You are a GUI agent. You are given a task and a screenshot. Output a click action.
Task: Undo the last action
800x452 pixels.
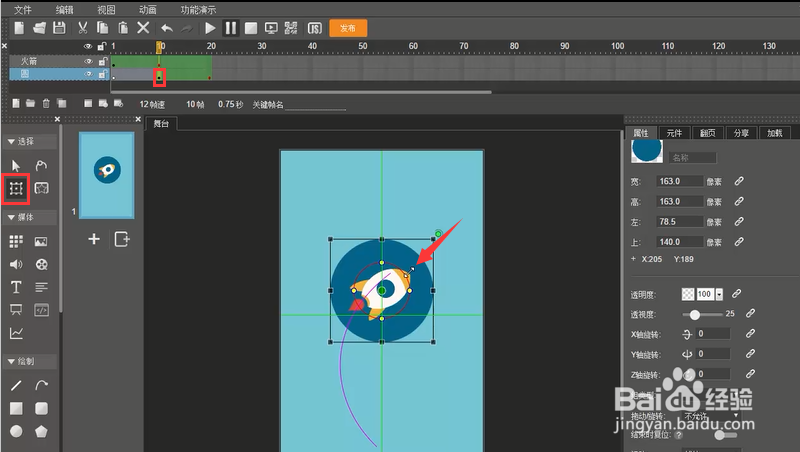coord(167,28)
